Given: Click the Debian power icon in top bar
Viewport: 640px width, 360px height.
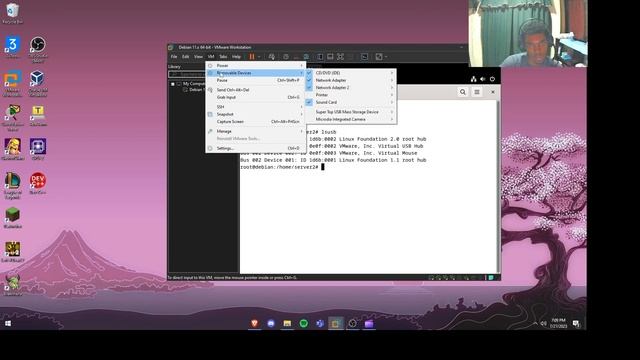Looking at the screenshot, I should [x=492, y=79].
